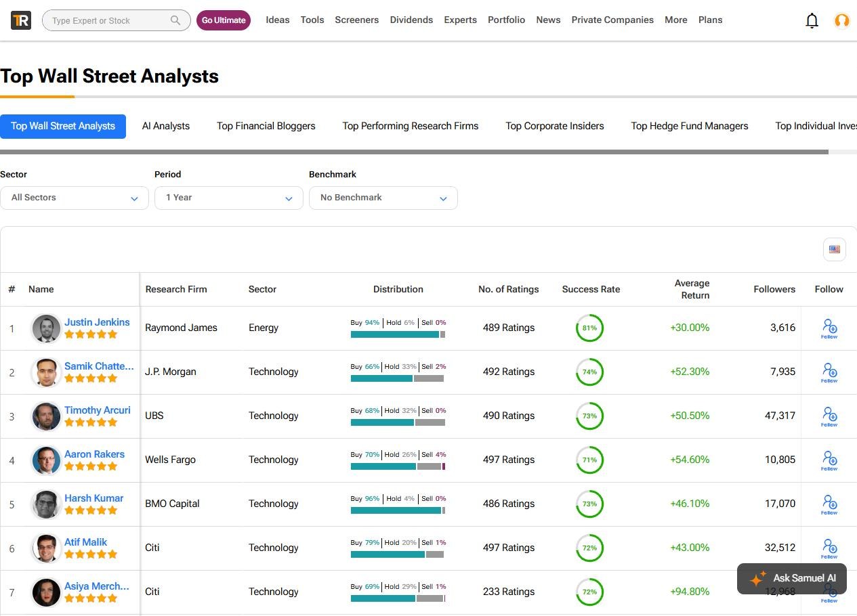Open the Experts menu
The height and width of the screenshot is (616, 857).
pyautogui.click(x=461, y=20)
